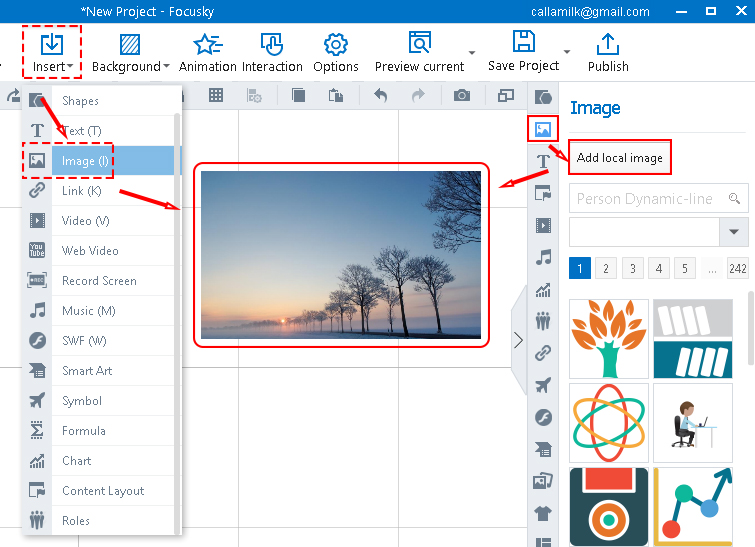Click the grid settings icon with gear
The width and height of the screenshot is (755, 547).
[x=254, y=95]
